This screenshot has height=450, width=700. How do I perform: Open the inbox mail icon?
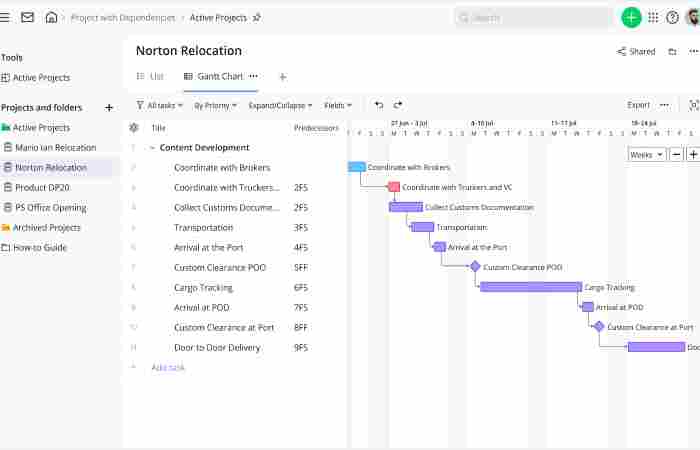click(27, 17)
